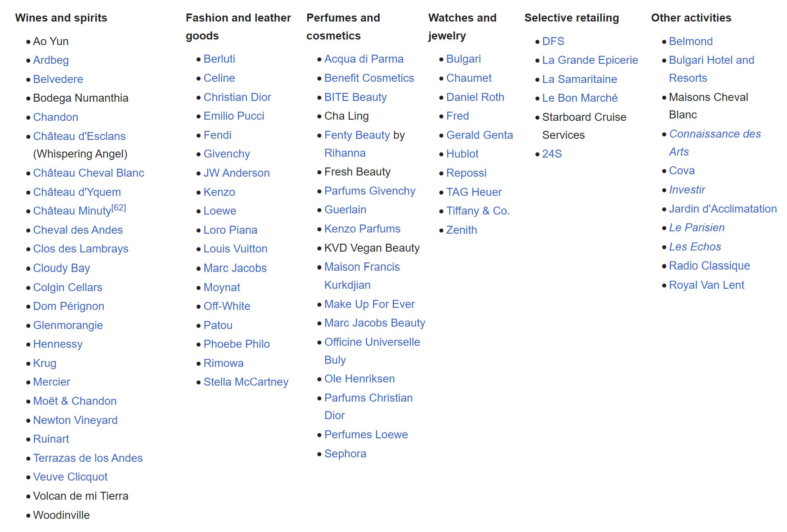Image resolution: width=787 pixels, height=532 pixels.
Task: Click the Tiffany & Co. link
Action: (478, 211)
